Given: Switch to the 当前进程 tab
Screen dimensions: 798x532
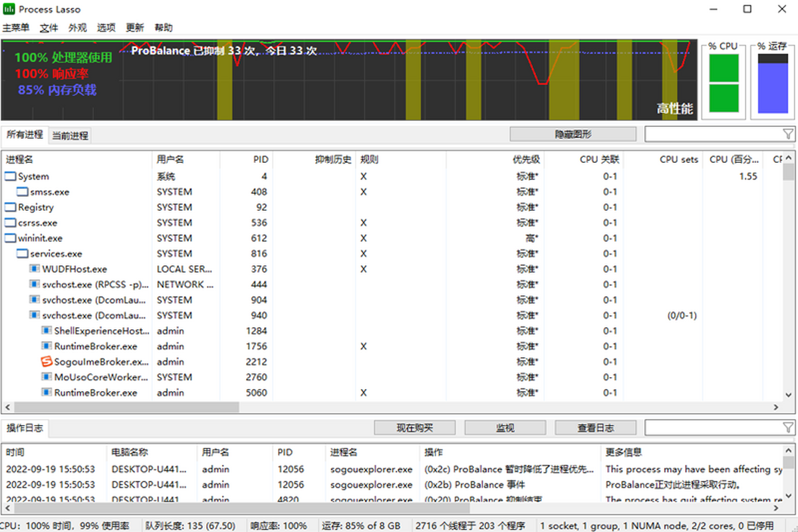Looking at the screenshot, I should pos(70,136).
